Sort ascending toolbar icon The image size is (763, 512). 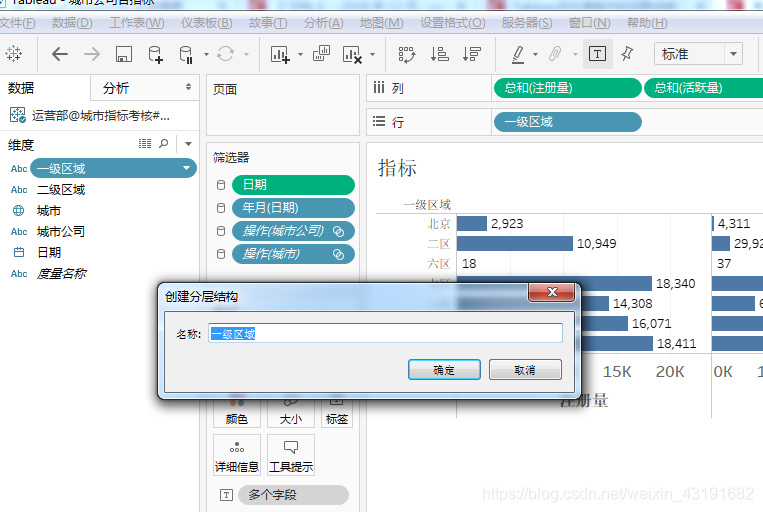(439, 54)
